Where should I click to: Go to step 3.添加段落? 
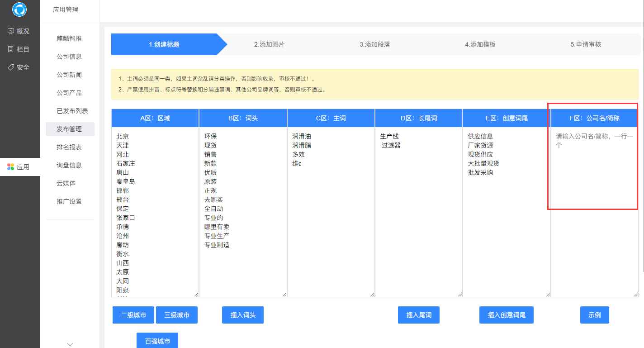point(374,44)
